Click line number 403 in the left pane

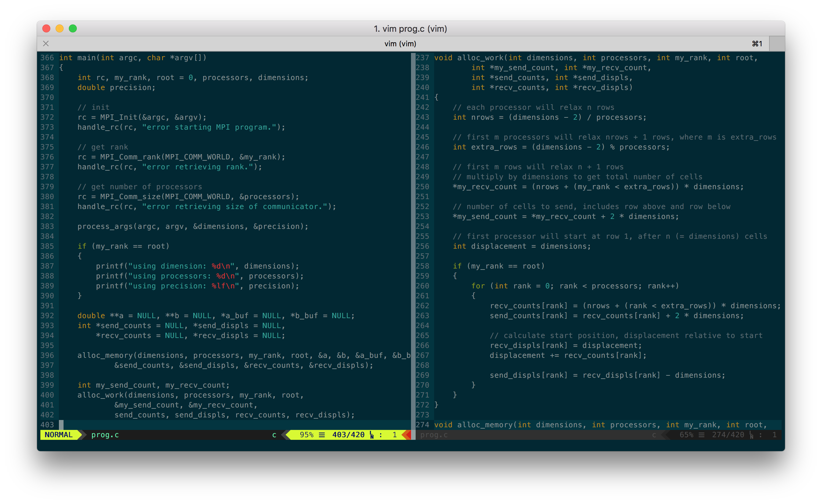tap(47, 425)
